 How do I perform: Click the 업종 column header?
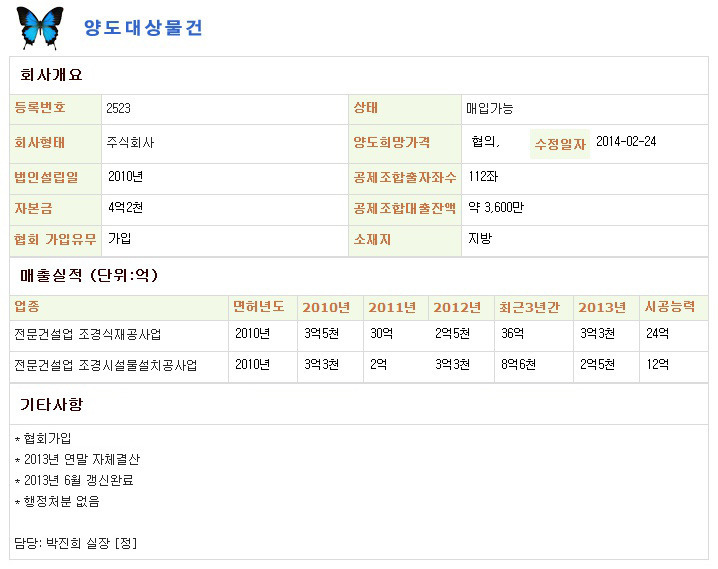27,307
